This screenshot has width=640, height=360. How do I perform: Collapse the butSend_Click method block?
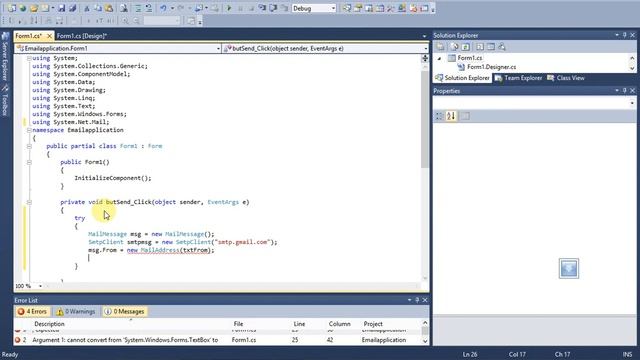(29, 202)
